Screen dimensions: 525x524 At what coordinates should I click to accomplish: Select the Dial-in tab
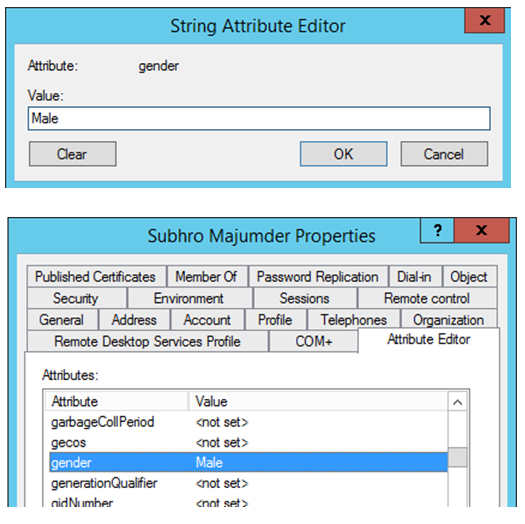point(415,277)
